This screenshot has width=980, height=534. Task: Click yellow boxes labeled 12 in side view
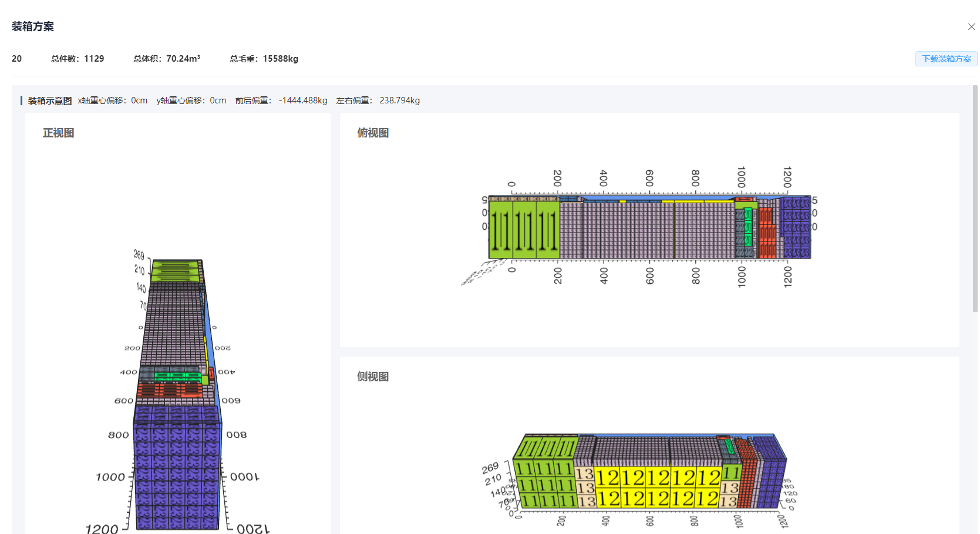click(x=658, y=488)
